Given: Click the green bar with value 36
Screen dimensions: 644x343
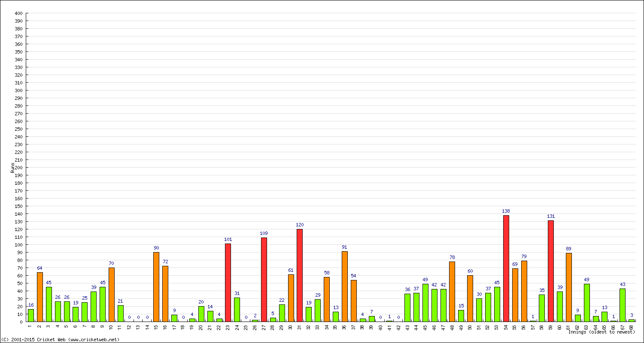Looking at the screenshot, I should (407, 308).
